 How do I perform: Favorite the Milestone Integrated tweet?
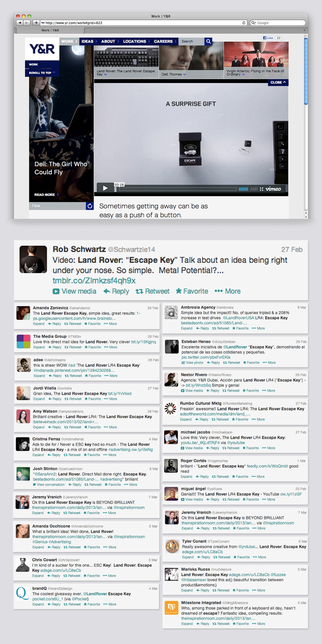coord(240,624)
